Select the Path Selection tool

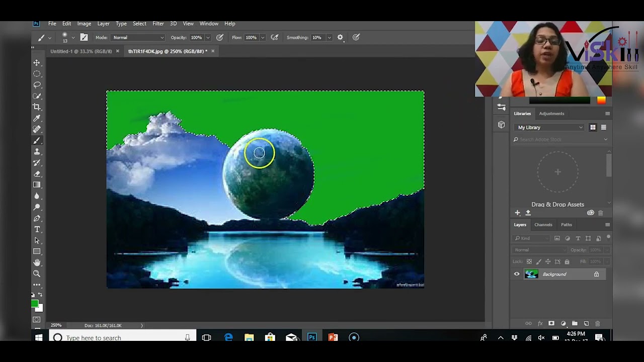click(x=37, y=240)
